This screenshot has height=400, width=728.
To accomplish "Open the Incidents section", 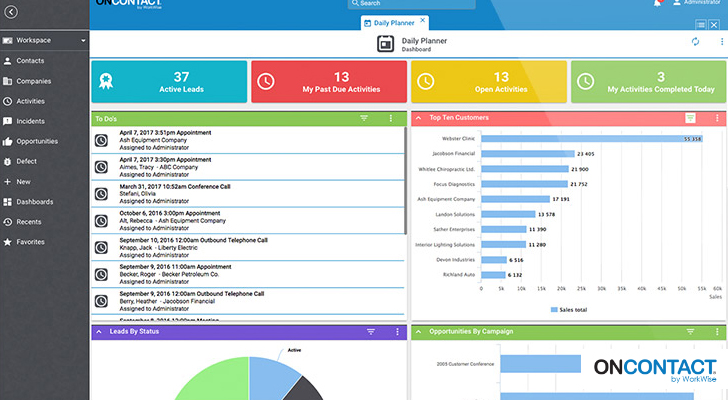I will (x=29, y=121).
